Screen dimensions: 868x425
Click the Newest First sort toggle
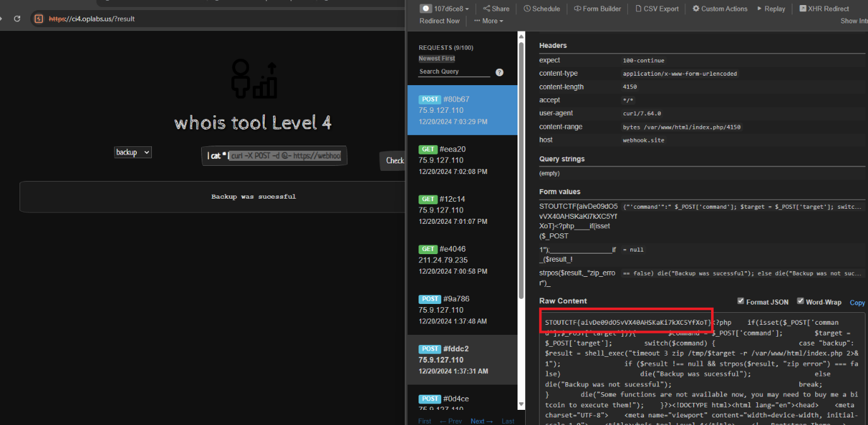[437, 59]
